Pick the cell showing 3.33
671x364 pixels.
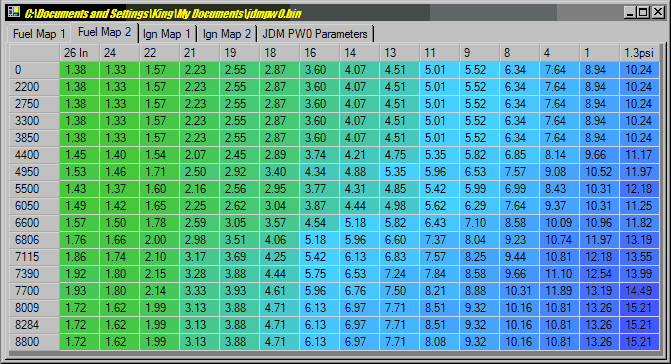[x=199, y=291]
